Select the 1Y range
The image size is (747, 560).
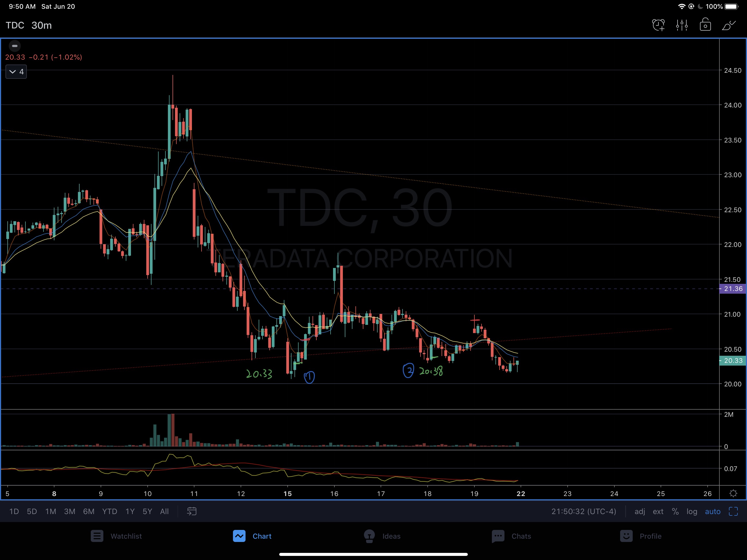(130, 511)
